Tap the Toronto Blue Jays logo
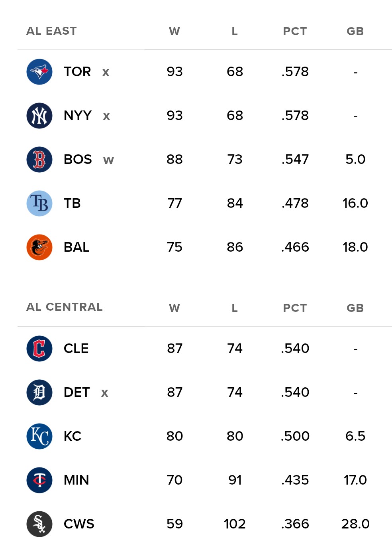This screenshot has height=554, width=392. [39, 72]
